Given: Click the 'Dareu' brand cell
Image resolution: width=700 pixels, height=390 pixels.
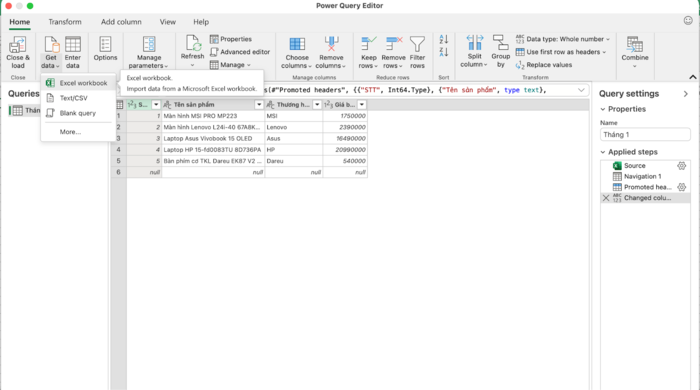Looking at the screenshot, I should (294, 161).
